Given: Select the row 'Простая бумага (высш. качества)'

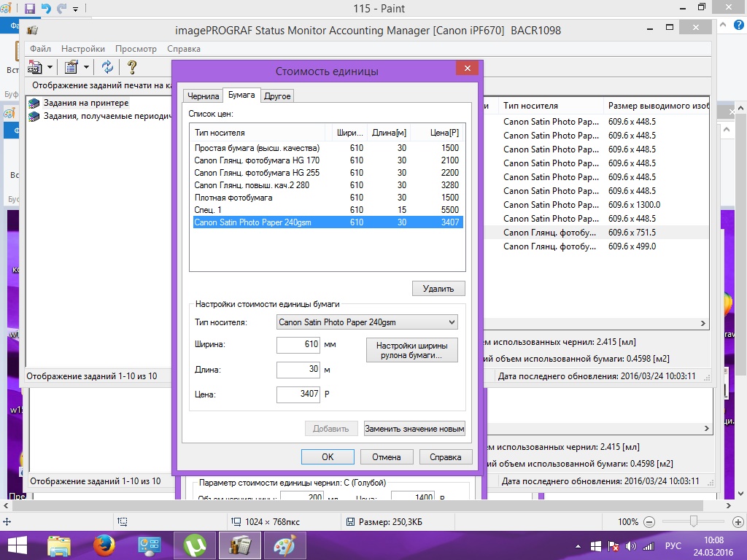Looking at the screenshot, I should 328,148.
